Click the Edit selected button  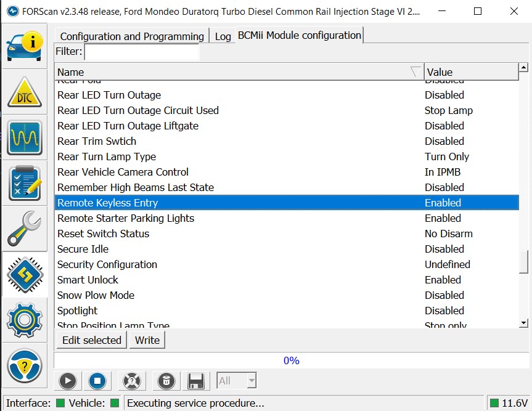coord(92,340)
